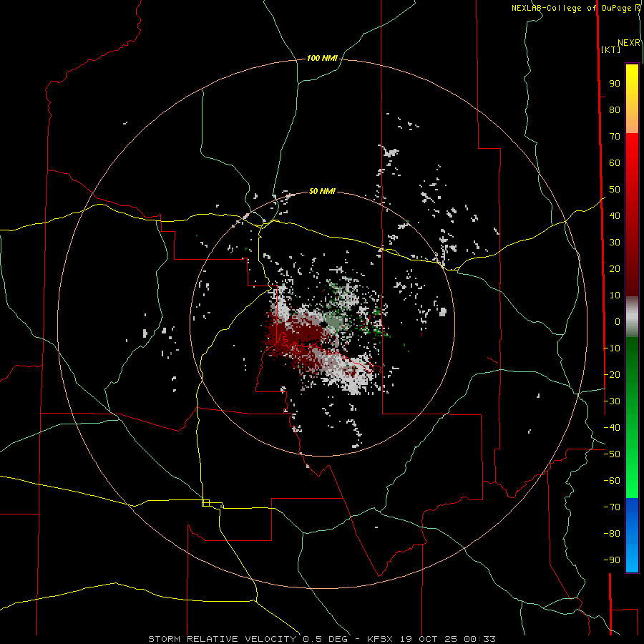Click the "50 NMI" range ring label
Image resolution: width=644 pixels, height=644 pixels.
322,191
